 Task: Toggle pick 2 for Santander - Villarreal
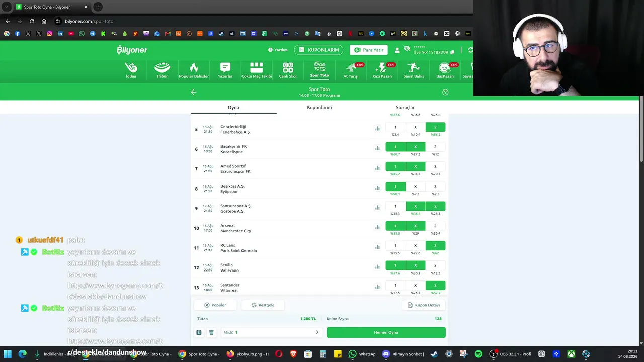point(435,285)
